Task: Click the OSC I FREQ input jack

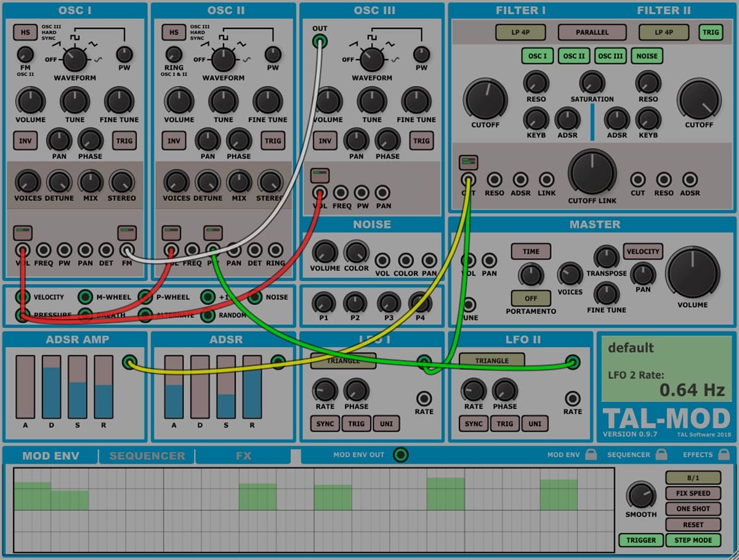Action: click(x=44, y=250)
